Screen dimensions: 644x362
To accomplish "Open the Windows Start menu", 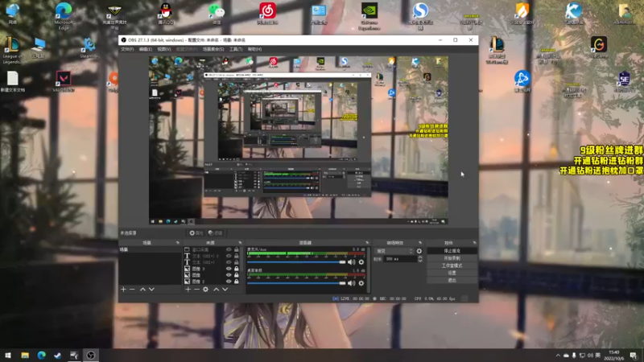I will click(x=8, y=355).
